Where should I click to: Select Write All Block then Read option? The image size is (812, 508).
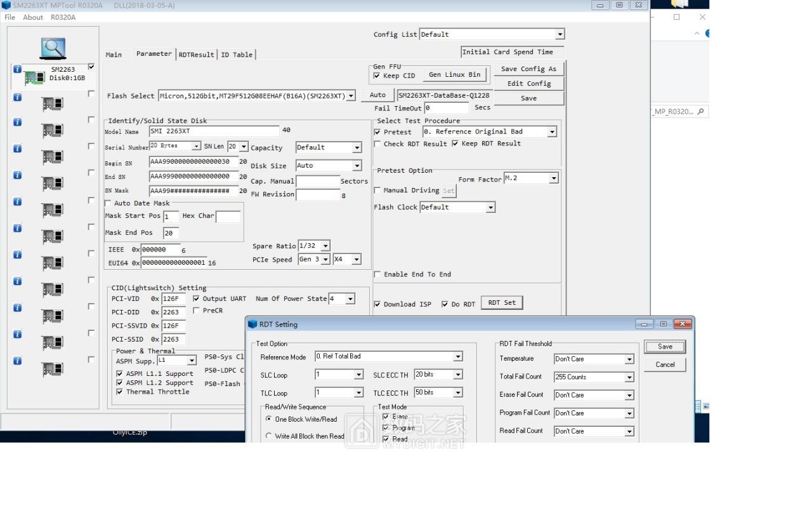269,436
